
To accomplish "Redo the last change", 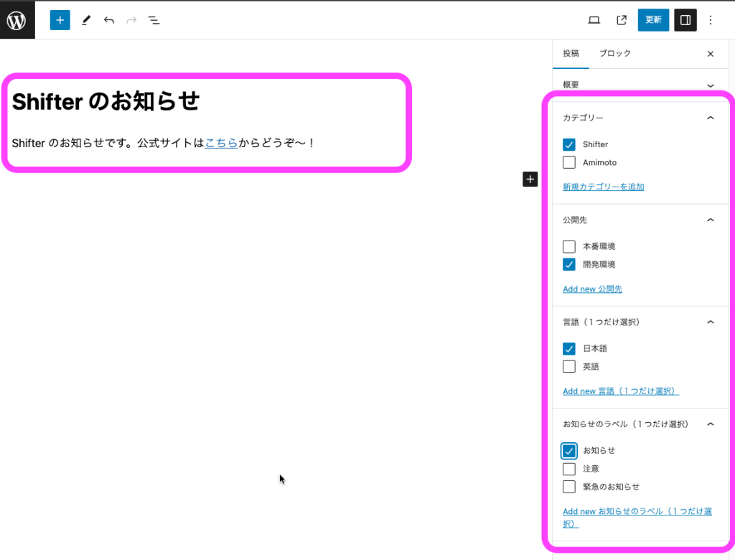I will point(132,20).
